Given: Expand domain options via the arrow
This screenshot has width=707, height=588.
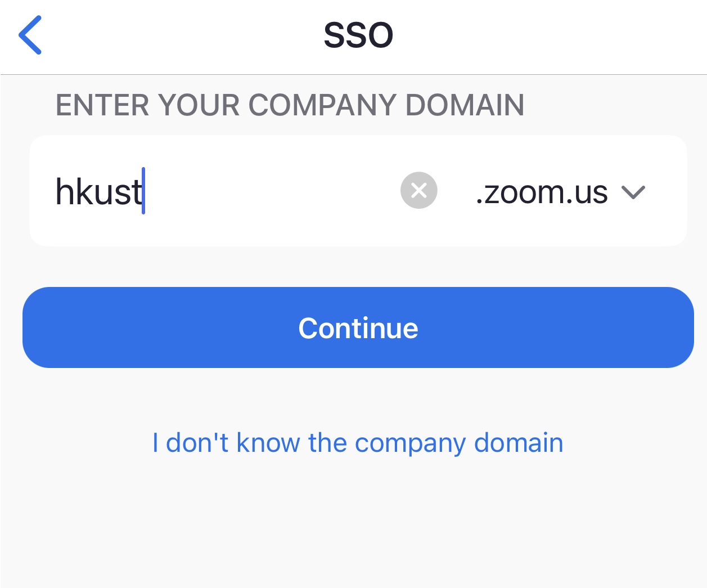Looking at the screenshot, I should coord(633,192).
